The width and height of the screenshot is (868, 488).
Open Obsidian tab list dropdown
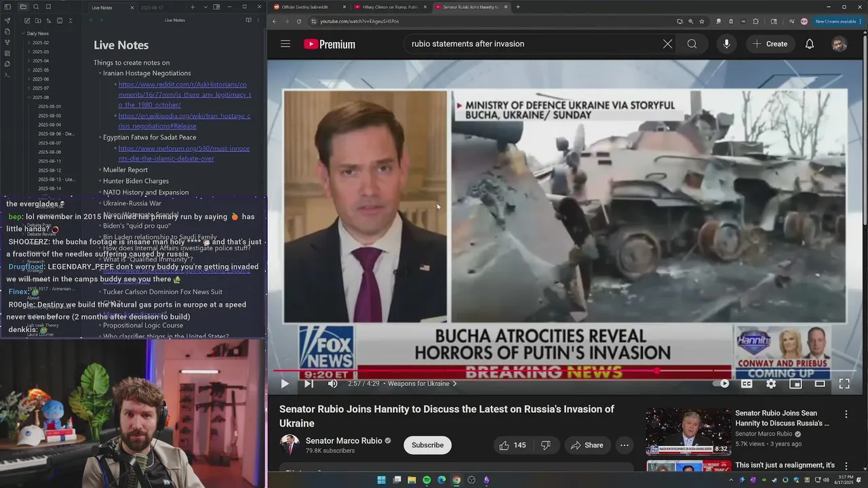[205, 7]
